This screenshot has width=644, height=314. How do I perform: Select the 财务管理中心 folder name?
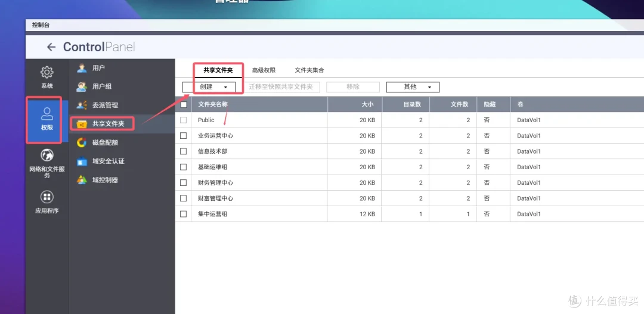coord(216,182)
